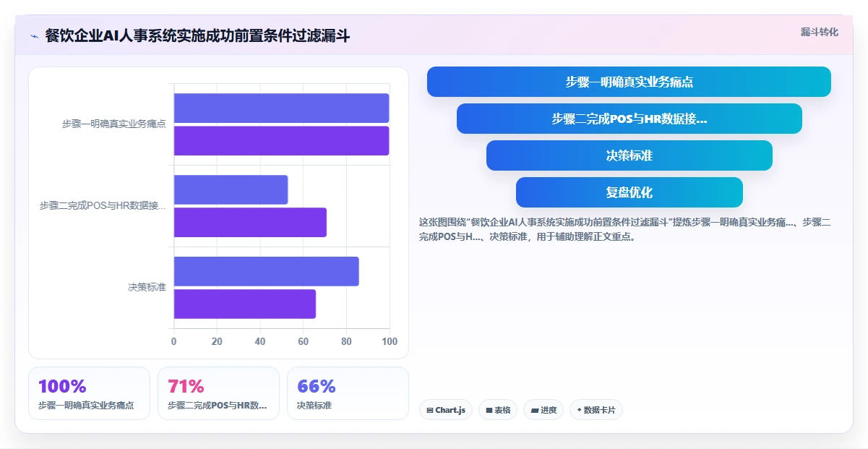Select funnel stage 复盘优化

tap(629, 192)
